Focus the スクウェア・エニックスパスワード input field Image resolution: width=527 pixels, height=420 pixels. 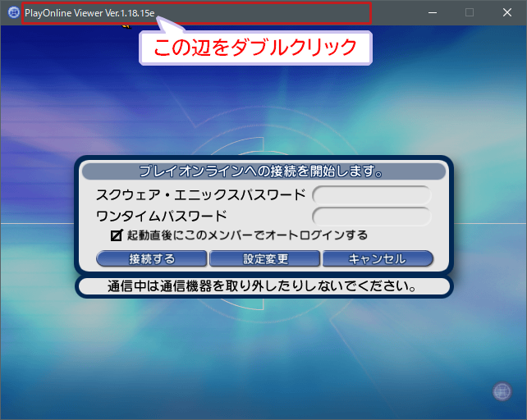point(372,195)
